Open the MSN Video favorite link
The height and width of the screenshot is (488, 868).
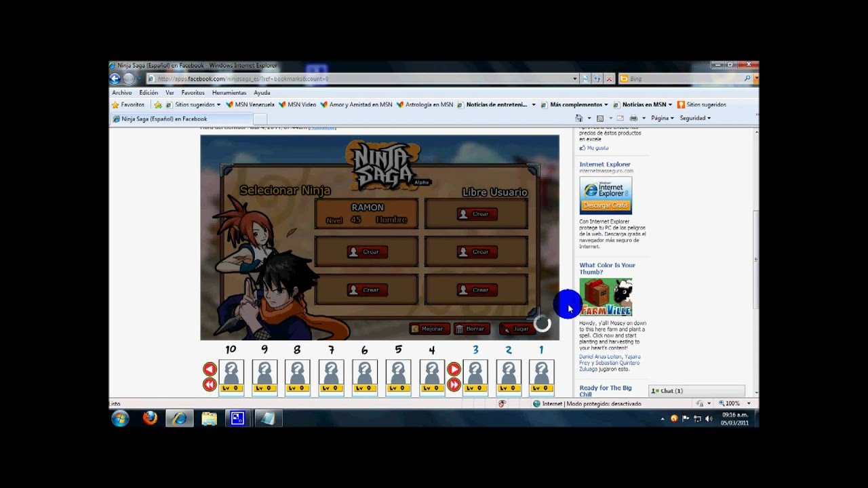[297, 105]
